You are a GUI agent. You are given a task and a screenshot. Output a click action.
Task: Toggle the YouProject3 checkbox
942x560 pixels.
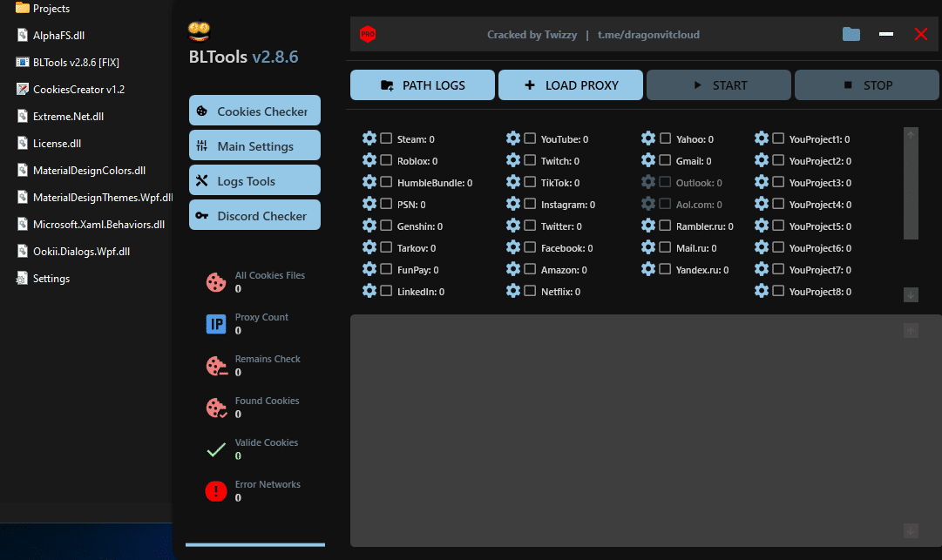778,182
